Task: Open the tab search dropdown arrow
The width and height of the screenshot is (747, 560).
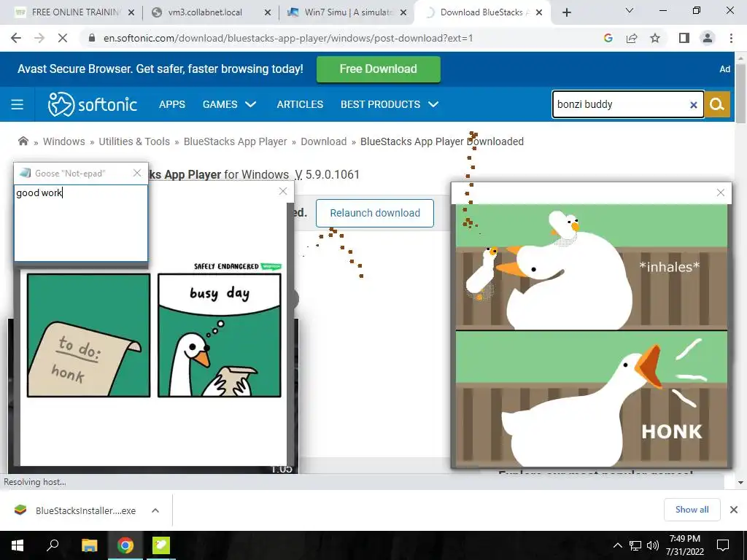Action: click(630, 10)
